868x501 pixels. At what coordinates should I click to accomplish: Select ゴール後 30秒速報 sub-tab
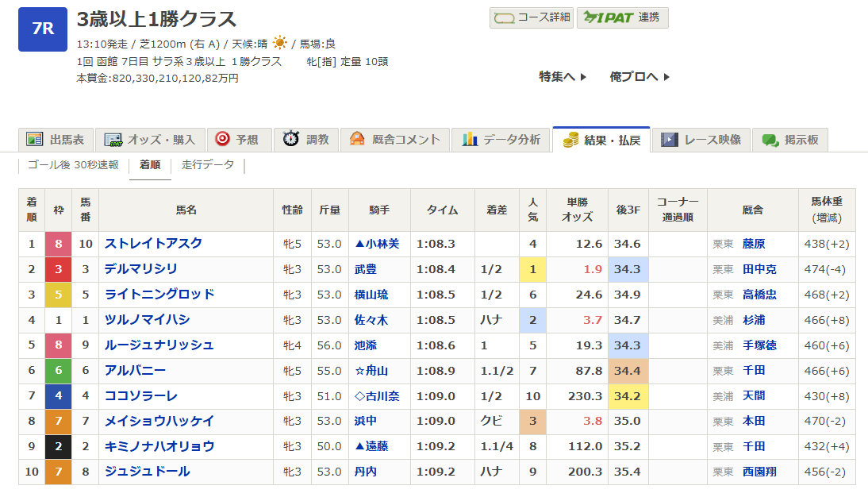coord(73,164)
